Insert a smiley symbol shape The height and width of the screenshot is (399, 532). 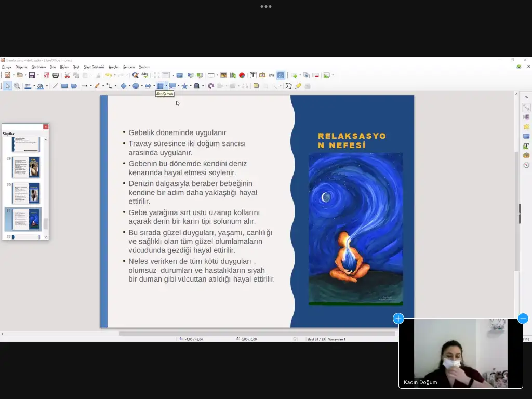[x=136, y=86]
